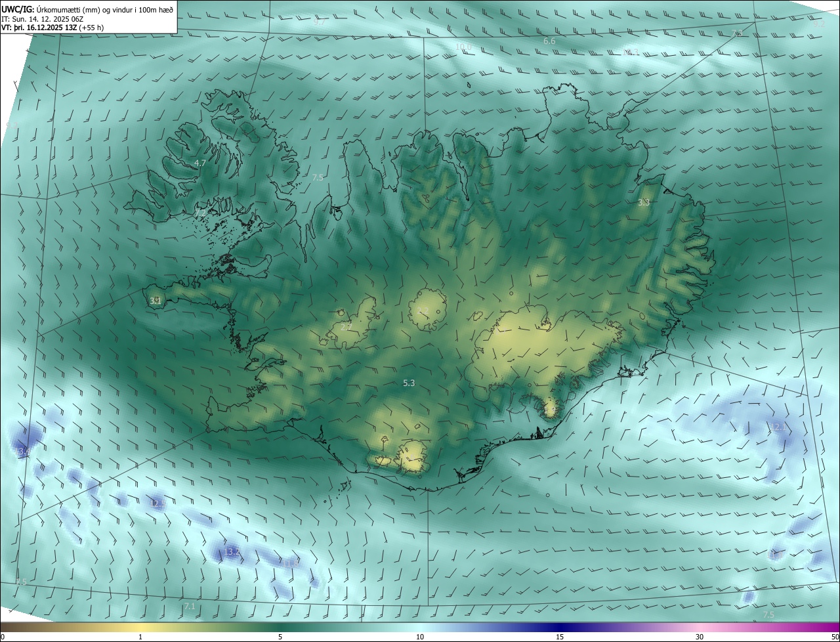Click the '4.7' value over the Westfjords
Screen dimensions: 840x642
(x=200, y=163)
